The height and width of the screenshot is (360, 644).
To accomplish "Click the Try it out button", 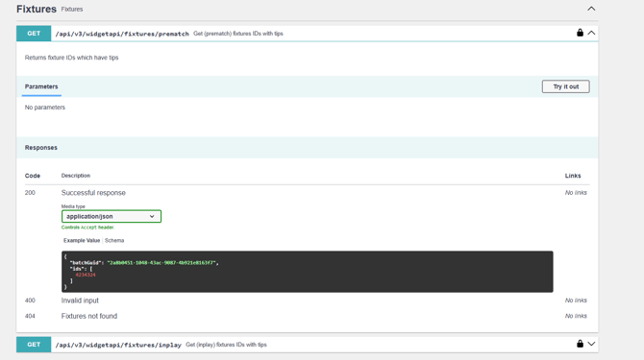I will point(565,86).
